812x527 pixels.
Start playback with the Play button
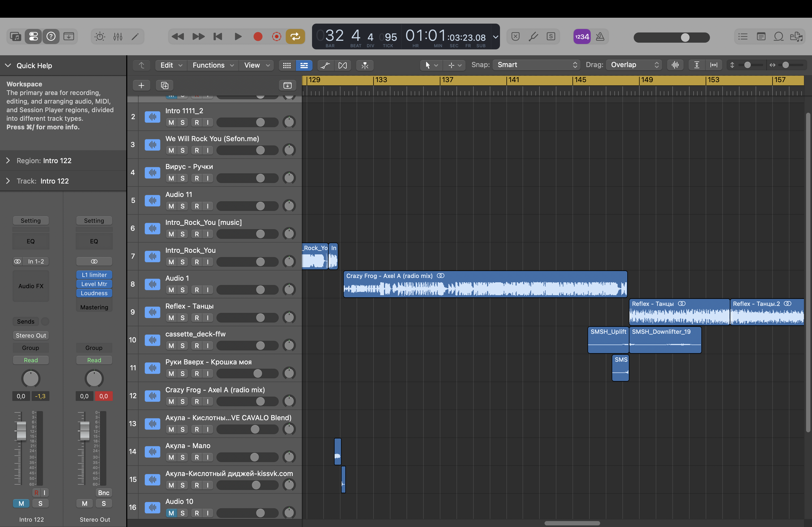click(238, 36)
